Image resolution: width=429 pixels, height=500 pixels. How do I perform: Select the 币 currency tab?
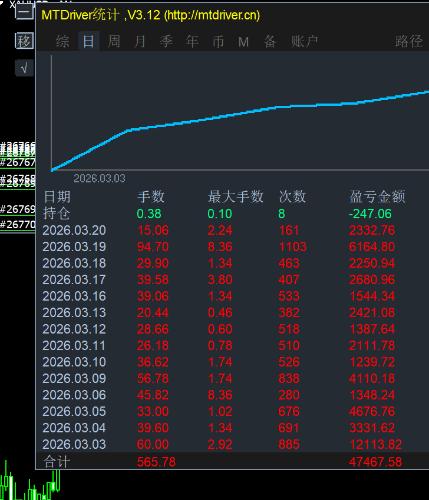pyautogui.click(x=218, y=42)
